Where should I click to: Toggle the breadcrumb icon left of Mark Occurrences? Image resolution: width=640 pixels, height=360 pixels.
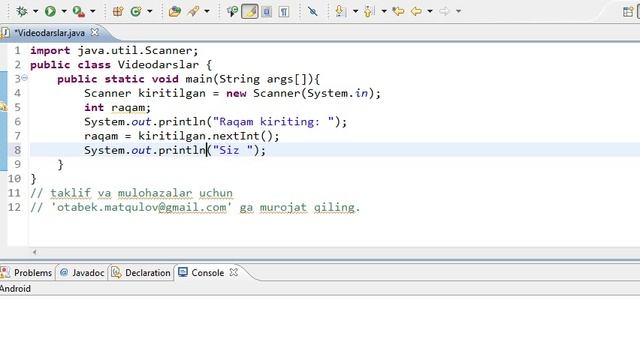coord(232,11)
